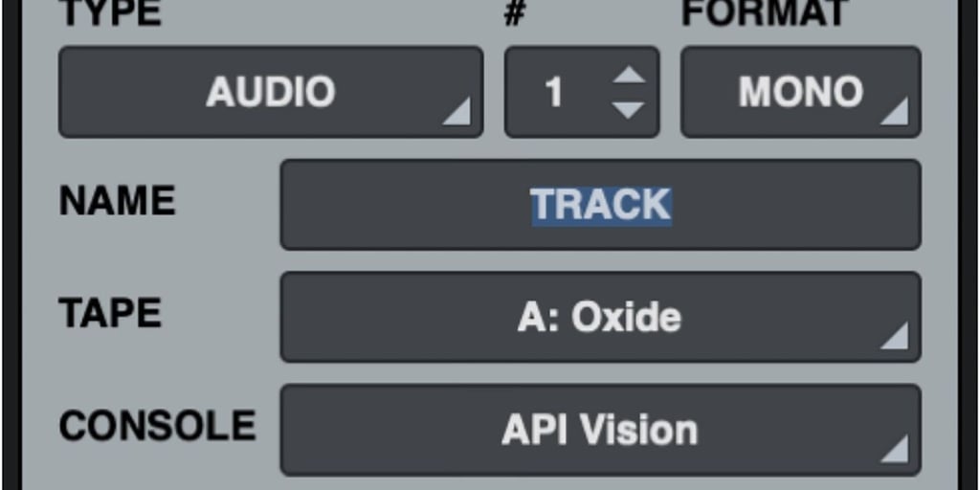Click the # track count label

pyautogui.click(x=514, y=12)
